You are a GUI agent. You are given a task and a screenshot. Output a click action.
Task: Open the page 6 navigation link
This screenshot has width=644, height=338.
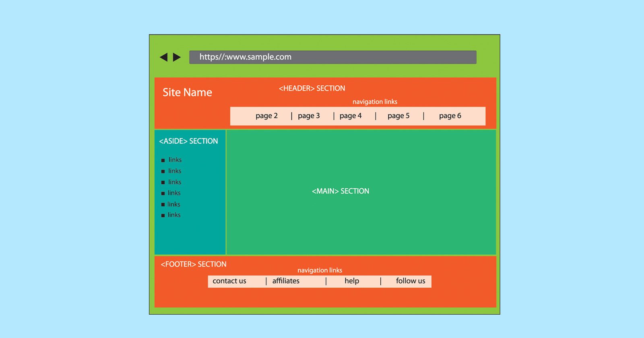pos(450,116)
